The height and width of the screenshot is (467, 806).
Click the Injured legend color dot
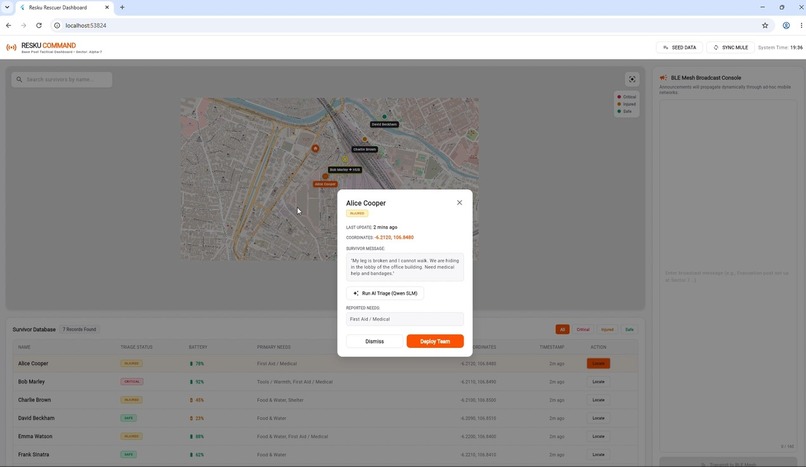pyautogui.click(x=619, y=104)
